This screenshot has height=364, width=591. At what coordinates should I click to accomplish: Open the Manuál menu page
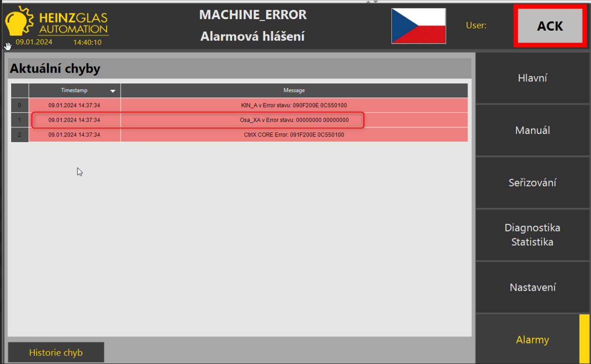(x=532, y=130)
